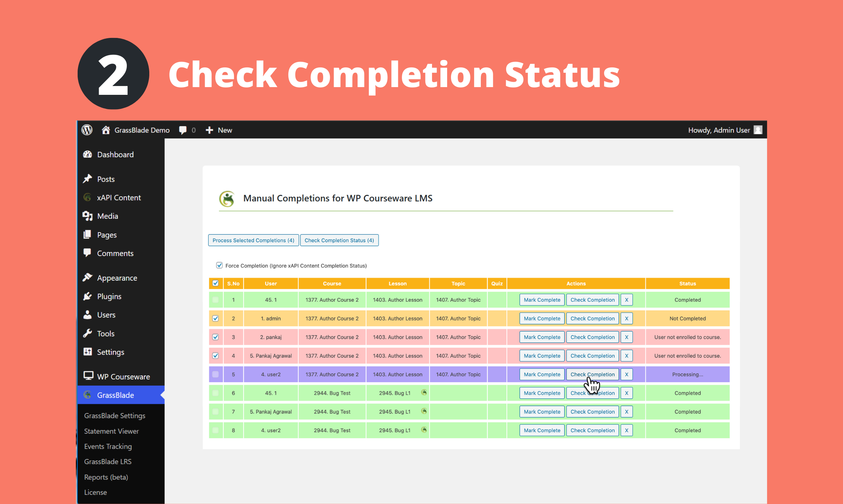
Task: Click 'Not Completed' status cell
Action: click(x=687, y=319)
